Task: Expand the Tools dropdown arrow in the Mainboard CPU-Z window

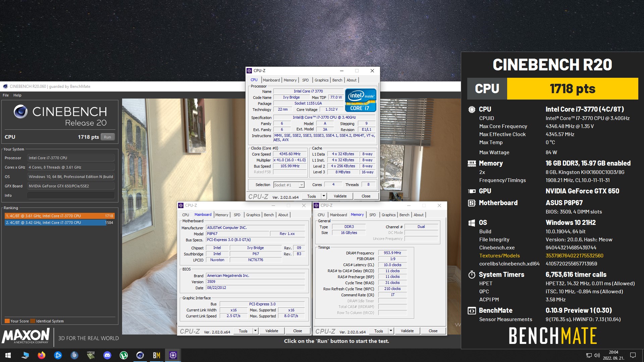Action: pos(255,331)
